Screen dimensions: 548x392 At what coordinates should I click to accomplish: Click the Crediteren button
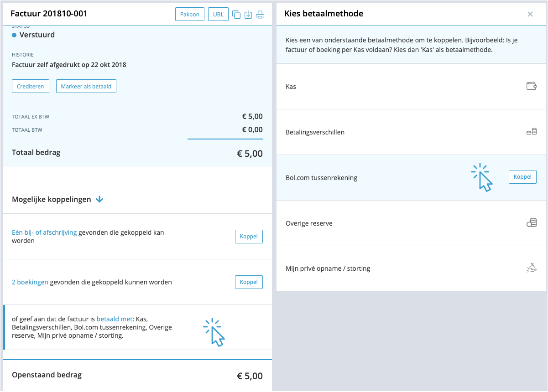31,86
